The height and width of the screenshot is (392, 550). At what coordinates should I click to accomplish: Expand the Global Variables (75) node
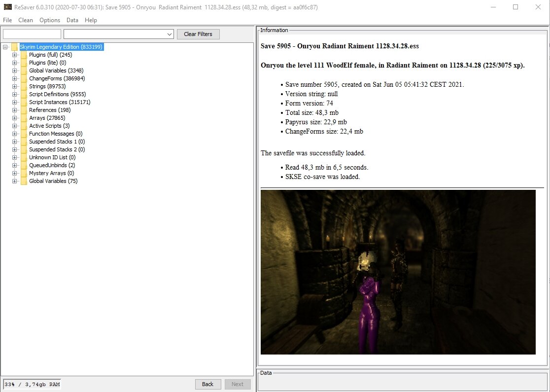14,181
